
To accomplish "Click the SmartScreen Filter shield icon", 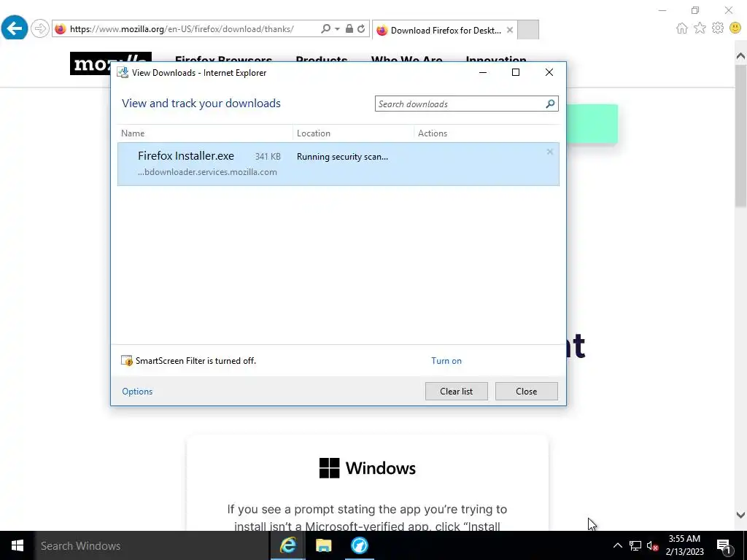I will click(x=127, y=360).
